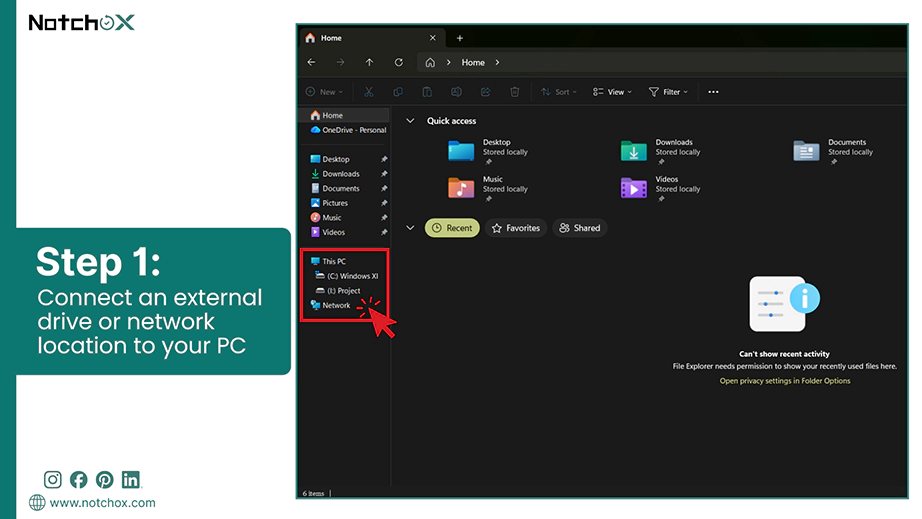Select the Music folder in Quick access
The image size is (922, 519).
coord(487,188)
